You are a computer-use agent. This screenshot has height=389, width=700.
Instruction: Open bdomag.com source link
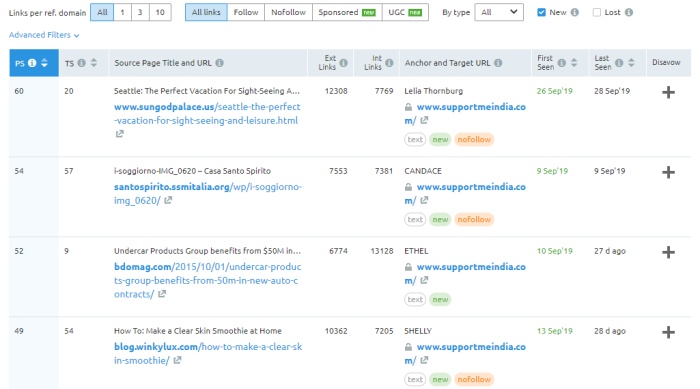tap(208, 280)
